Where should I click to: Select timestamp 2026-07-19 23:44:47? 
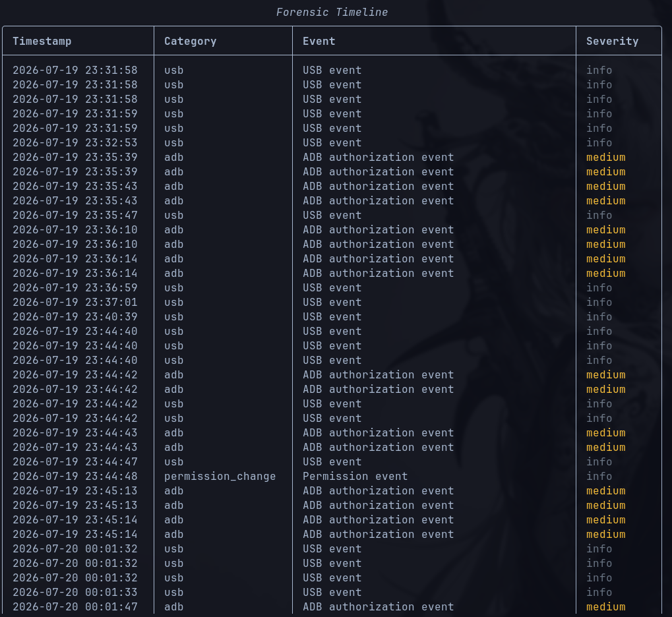(x=75, y=462)
